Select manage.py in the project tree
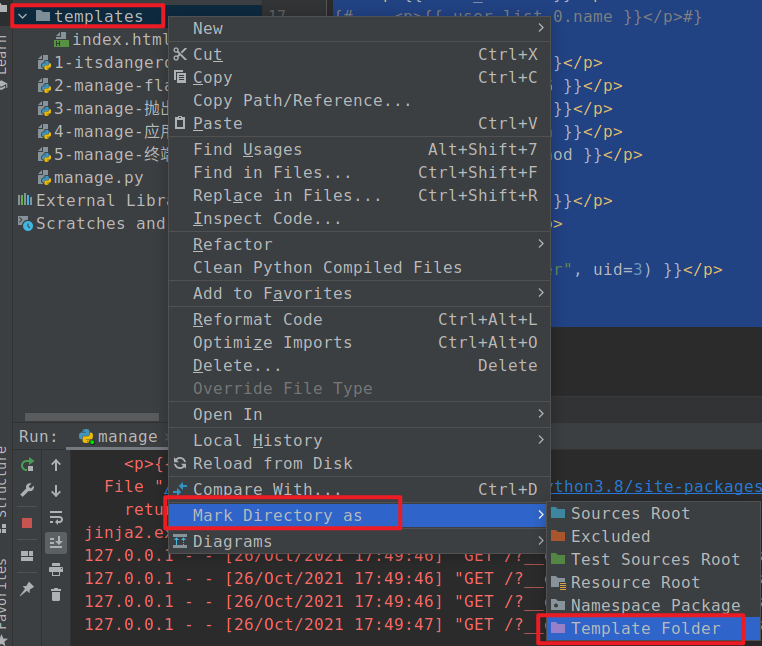Screen dimensions: 762x646 (x=91, y=178)
